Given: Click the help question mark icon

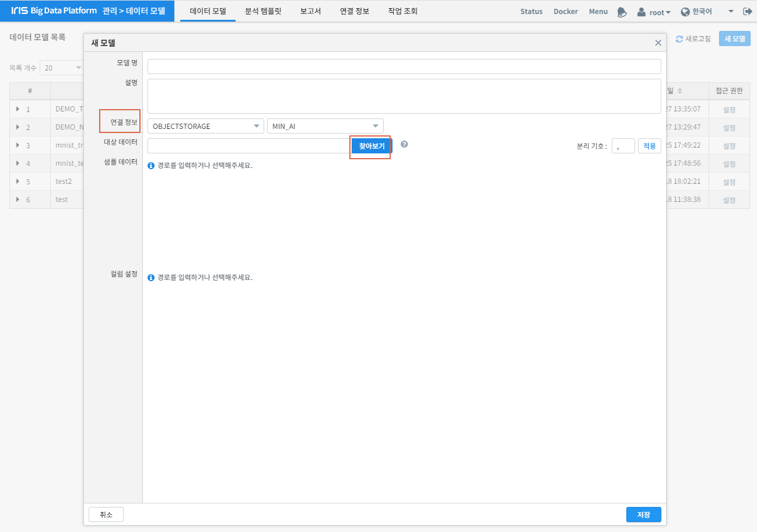Looking at the screenshot, I should [404, 144].
